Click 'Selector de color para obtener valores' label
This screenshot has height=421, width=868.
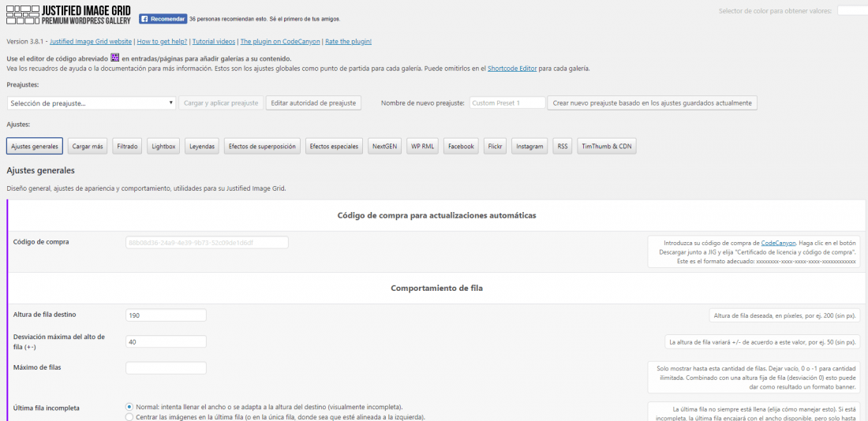pyautogui.click(x=775, y=11)
